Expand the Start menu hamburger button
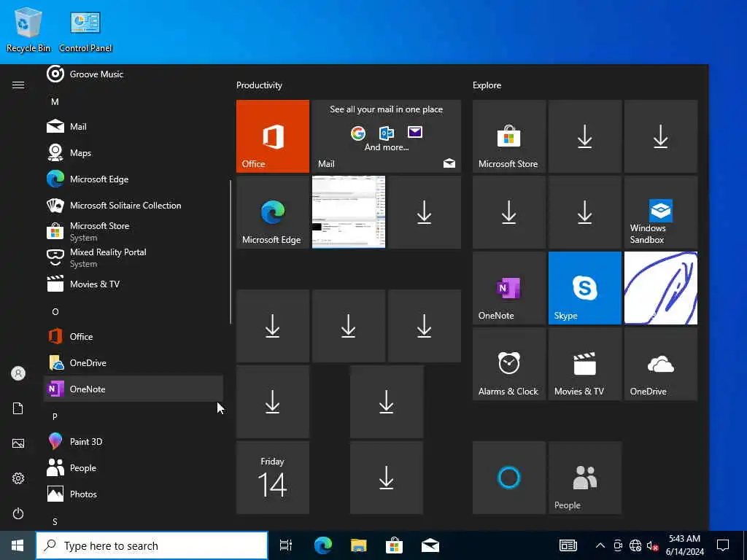 coord(18,85)
